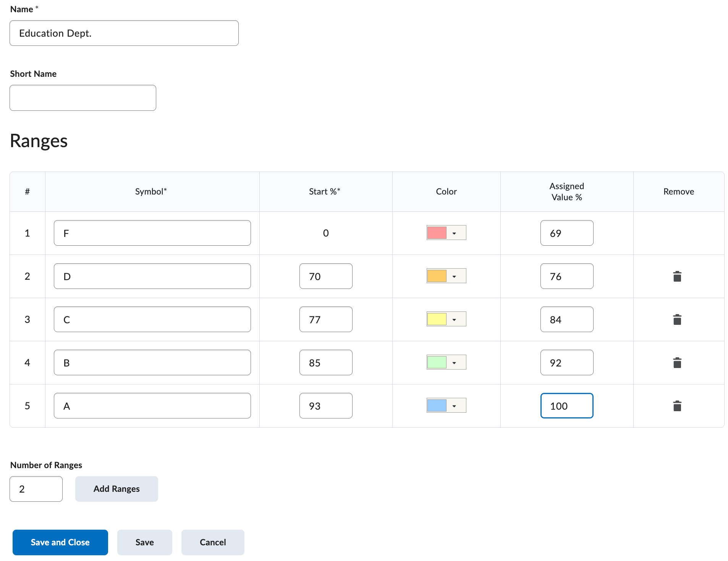Select the red color swatch for F
Viewport: 728px width, 561px height.
tap(437, 233)
